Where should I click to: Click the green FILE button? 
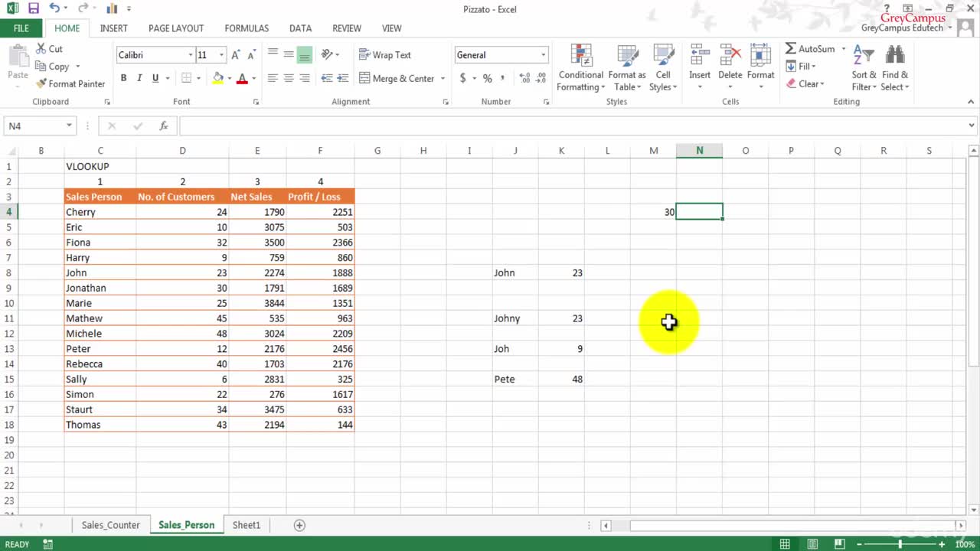pyautogui.click(x=21, y=28)
